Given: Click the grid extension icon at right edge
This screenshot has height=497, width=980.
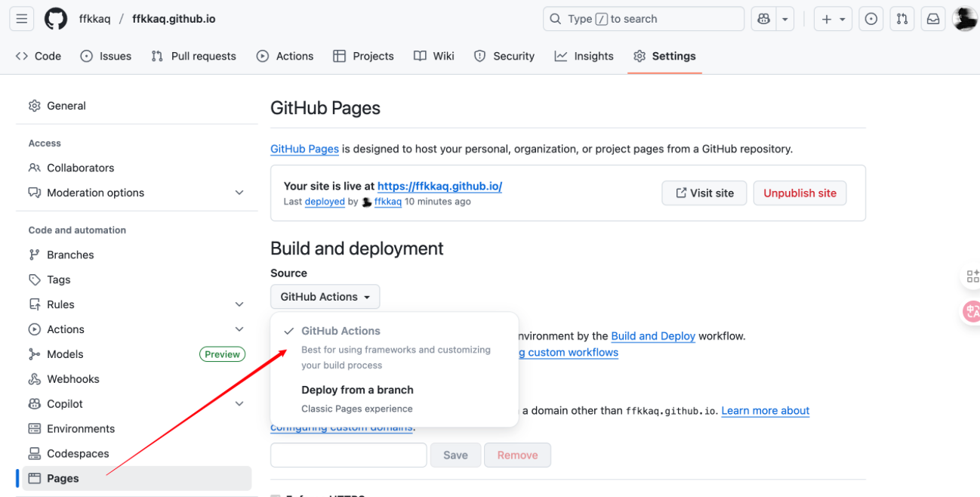Looking at the screenshot, I should click(972, 276).
